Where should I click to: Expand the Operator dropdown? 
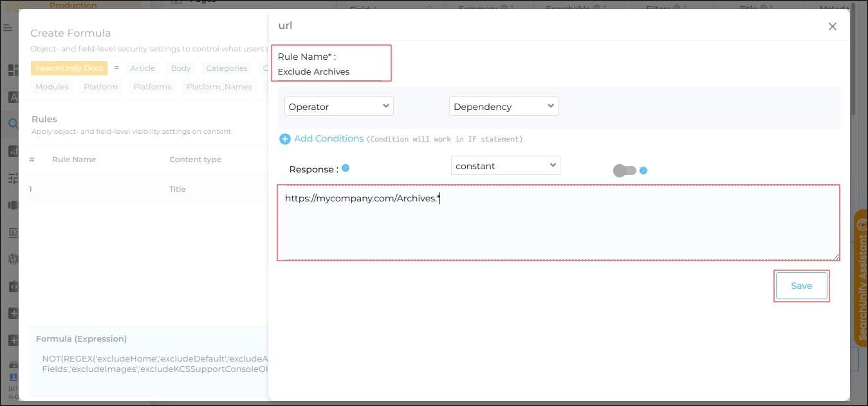click(x=339, y=107)
